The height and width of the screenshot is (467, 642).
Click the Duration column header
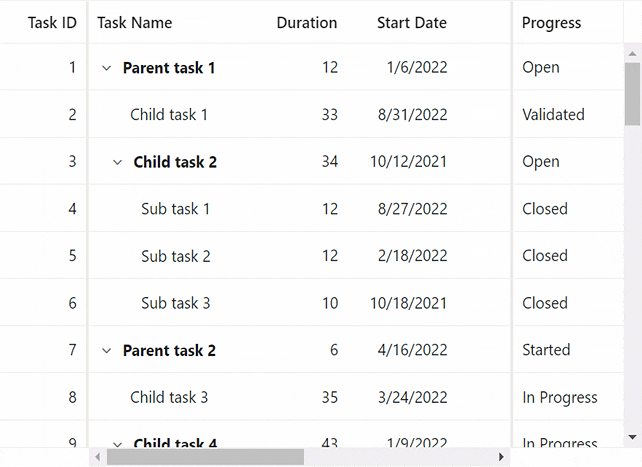coord(306,23)
